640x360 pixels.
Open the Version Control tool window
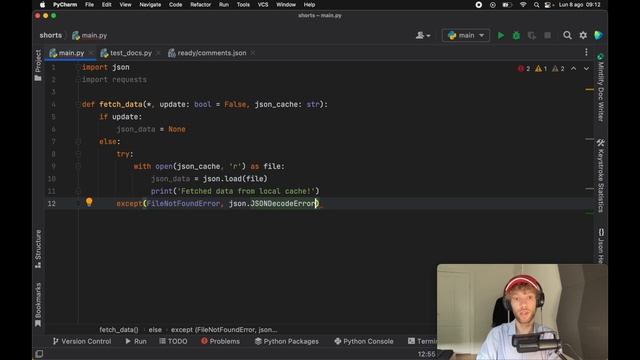(x=82, y=341)
